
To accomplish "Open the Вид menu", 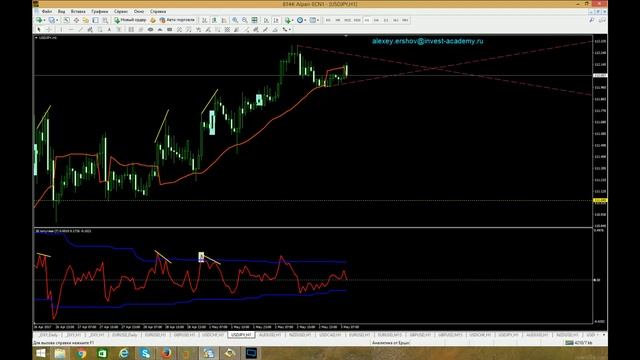I will pyautogui.click(x=61, y=11).
